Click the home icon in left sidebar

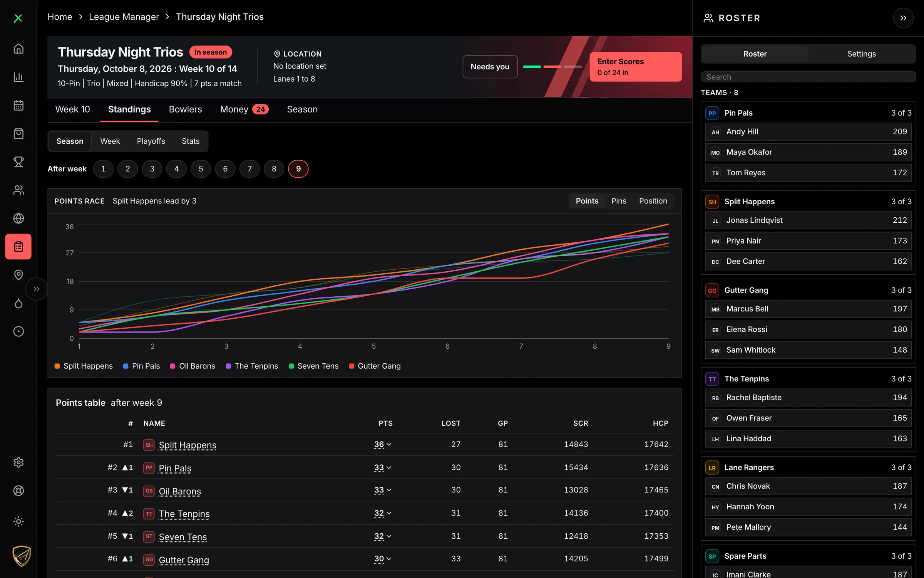(18, 49)
